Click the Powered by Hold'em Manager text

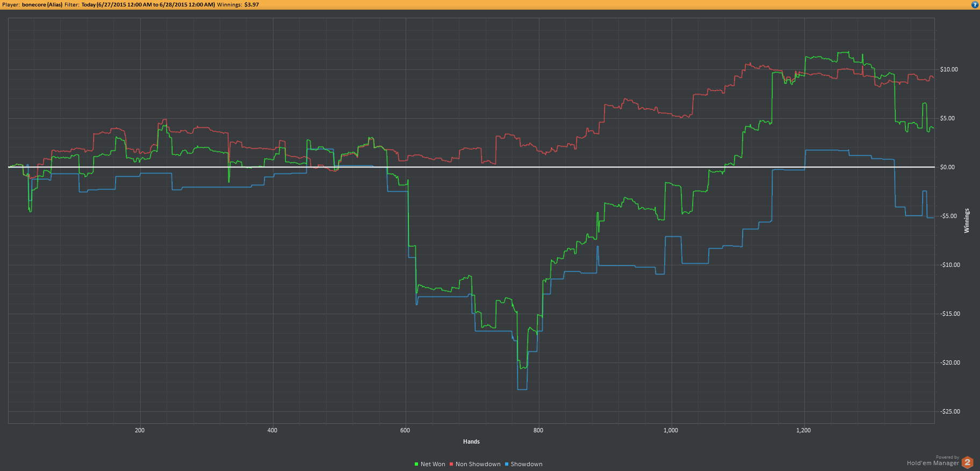coord(933,461)
